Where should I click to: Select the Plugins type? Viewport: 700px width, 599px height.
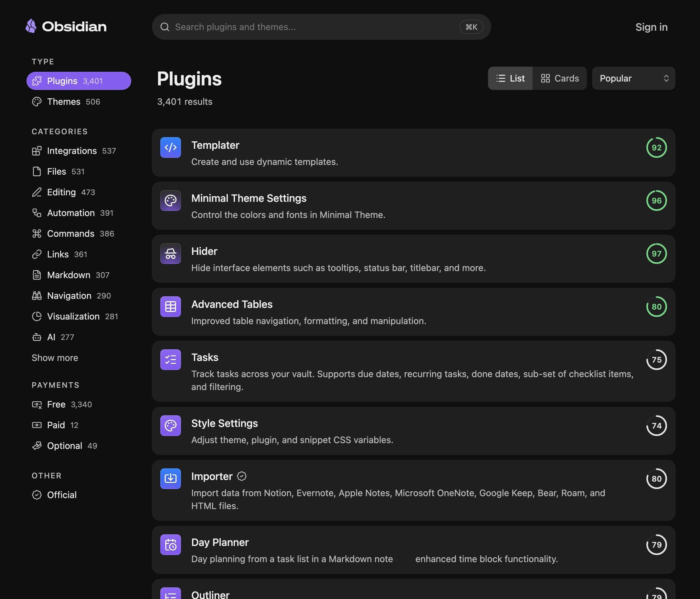tap(79, 81)
